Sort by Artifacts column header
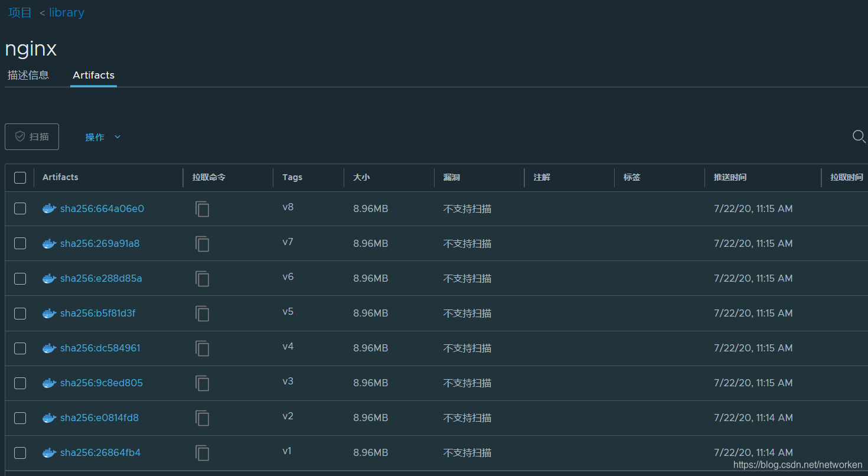This screenshot has width=868, height=476. [60, 177]
